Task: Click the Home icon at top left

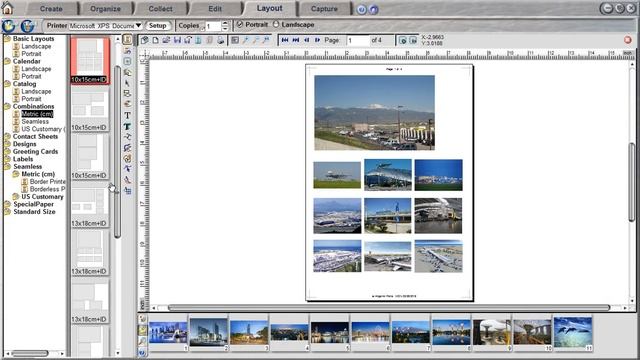Action: (7, 8)
